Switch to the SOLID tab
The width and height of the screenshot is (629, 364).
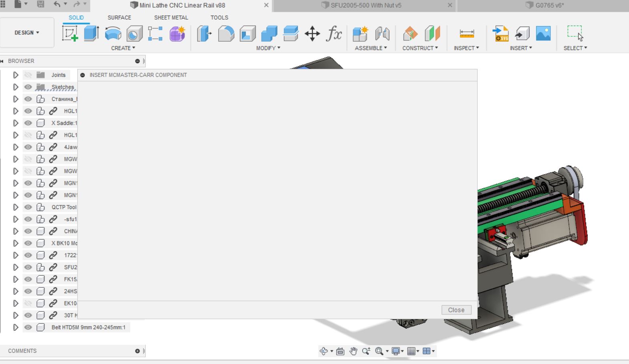click(76, 18)
